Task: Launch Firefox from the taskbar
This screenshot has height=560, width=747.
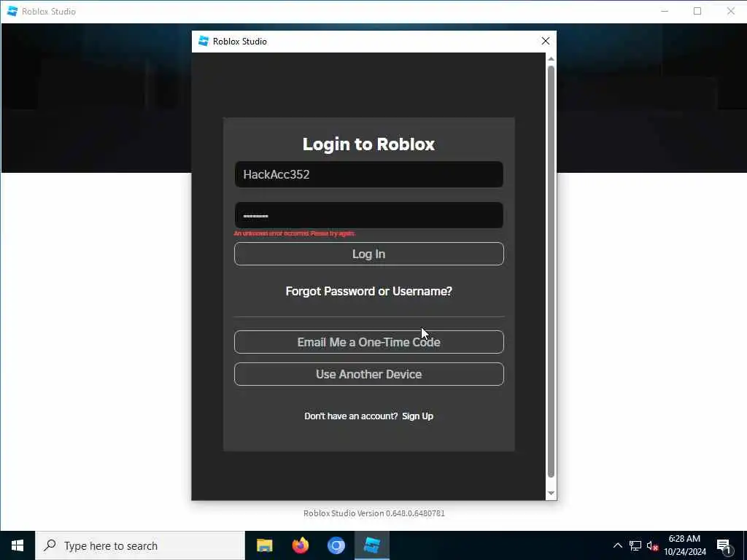Action: (x=300, y=545)
